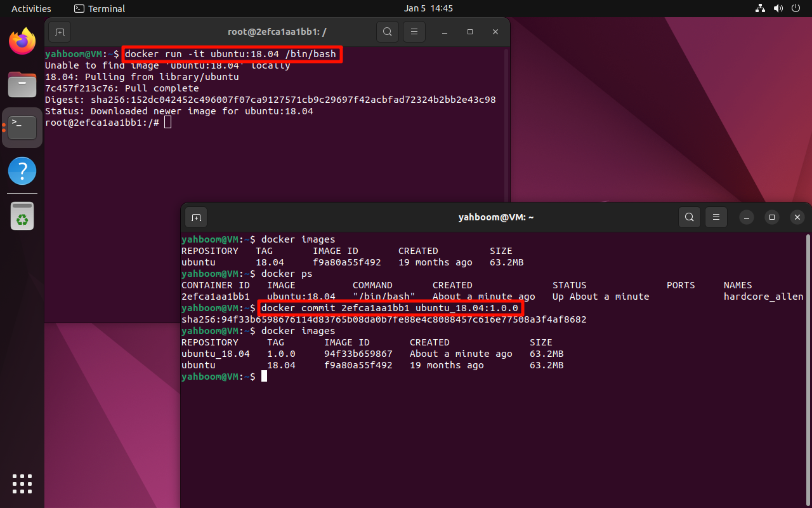This screenshot has width=812, height=508.
Task: Click the last empty yahboom@VM prompt line
Action: coord(224,377)
